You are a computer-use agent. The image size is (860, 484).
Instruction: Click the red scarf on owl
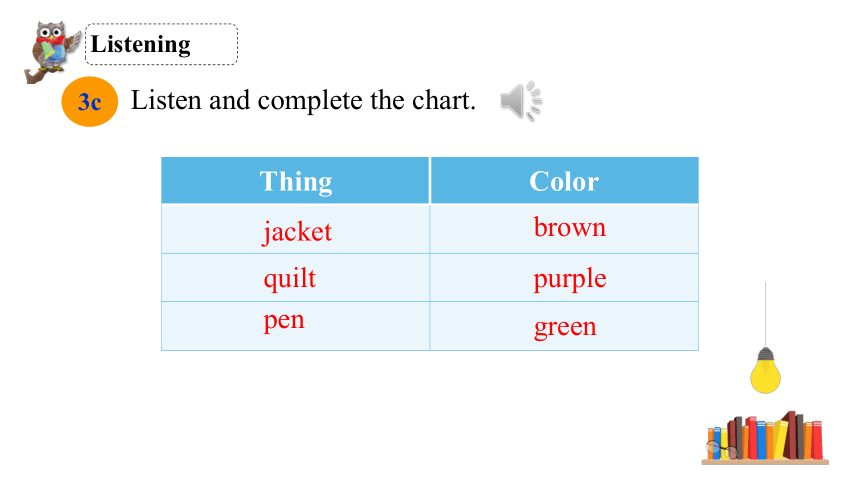pyautogui.click(x=50, y=41)
